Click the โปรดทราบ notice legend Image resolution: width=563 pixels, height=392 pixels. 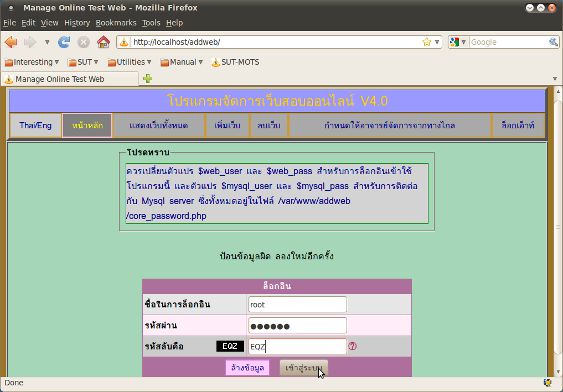click(x=148, y=153)
